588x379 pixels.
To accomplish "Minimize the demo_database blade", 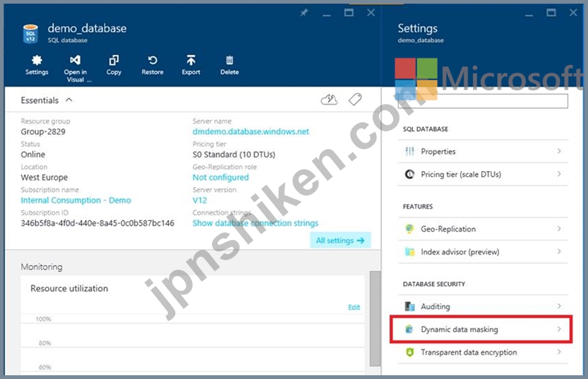I will tap(327, 14).
